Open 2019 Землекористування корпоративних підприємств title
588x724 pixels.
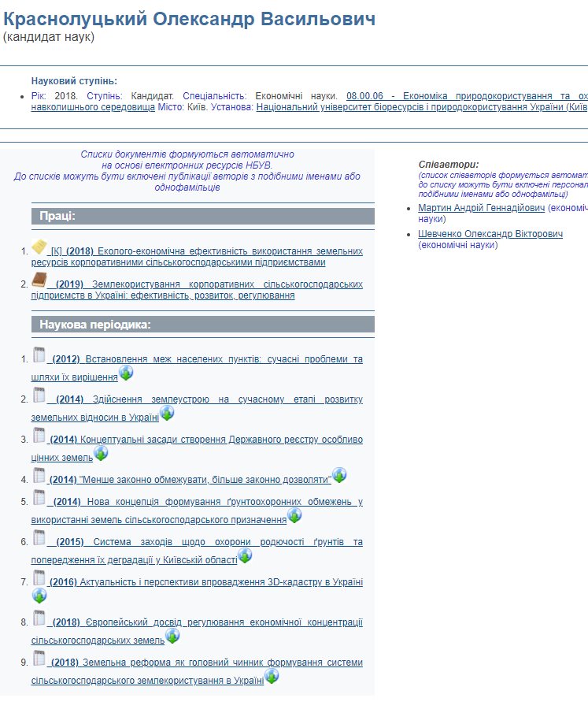click(x=197, y=290)
